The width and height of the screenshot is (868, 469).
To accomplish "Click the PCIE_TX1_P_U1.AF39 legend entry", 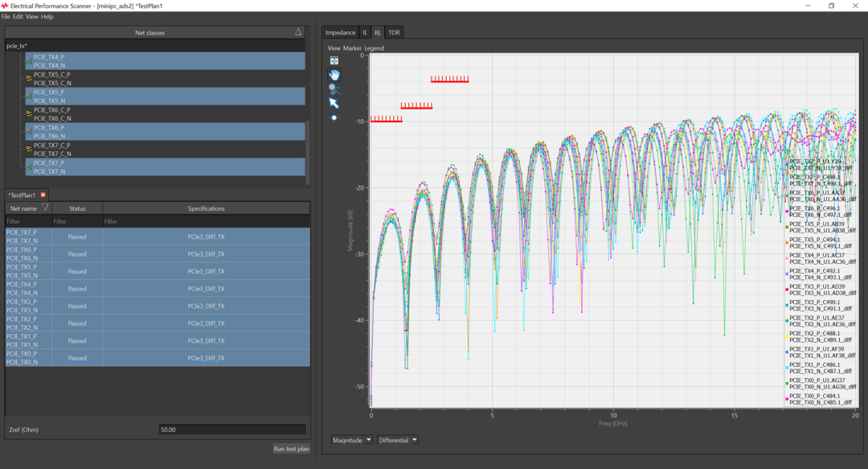I will point(822,352).
